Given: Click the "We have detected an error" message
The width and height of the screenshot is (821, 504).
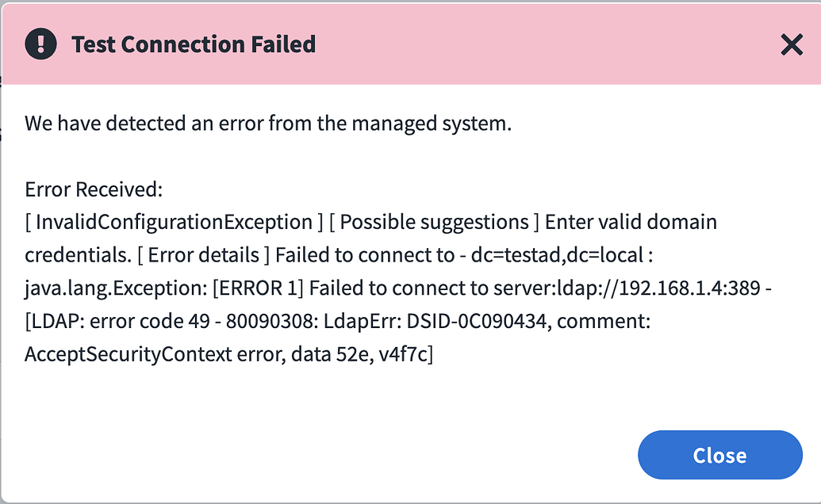Looking at the screenshot, I should coord(268,124).
